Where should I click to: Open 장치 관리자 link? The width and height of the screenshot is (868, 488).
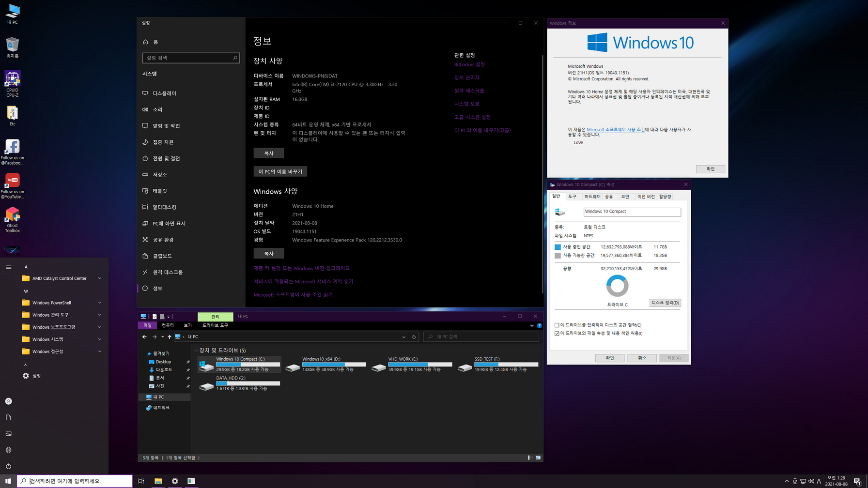pyautogui.click(x=467, y=77)
